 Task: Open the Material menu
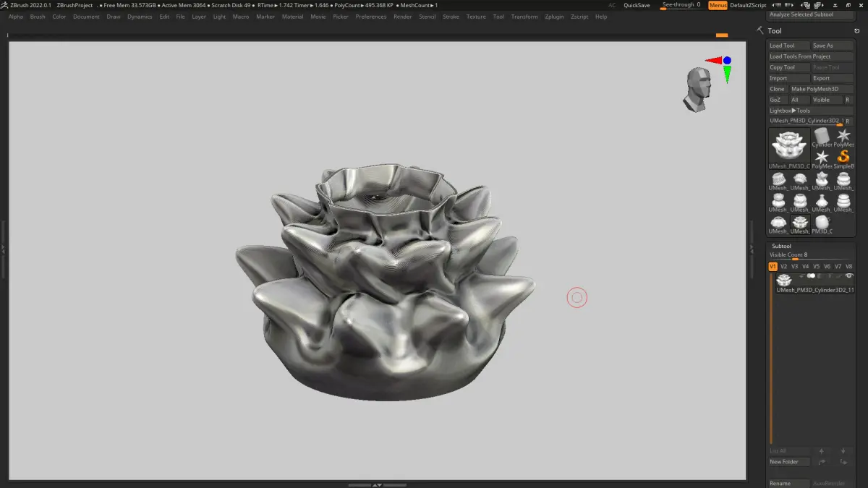pyautogui.click(x=292, y=17)
